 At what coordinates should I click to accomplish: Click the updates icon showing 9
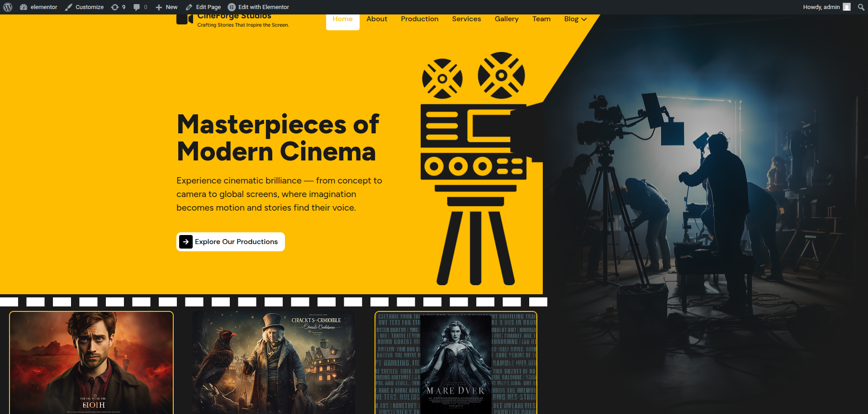pyautogui.click(x=118, y=7)
